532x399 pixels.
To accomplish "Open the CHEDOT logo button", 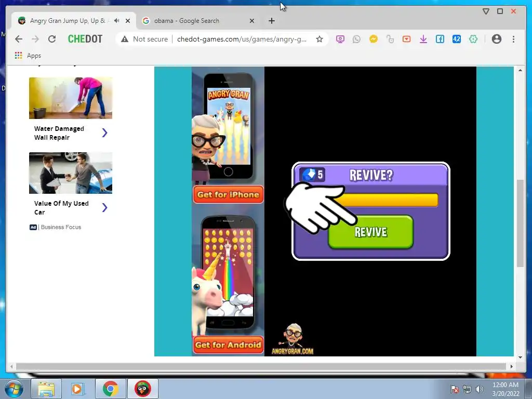I will pos(85,39).
